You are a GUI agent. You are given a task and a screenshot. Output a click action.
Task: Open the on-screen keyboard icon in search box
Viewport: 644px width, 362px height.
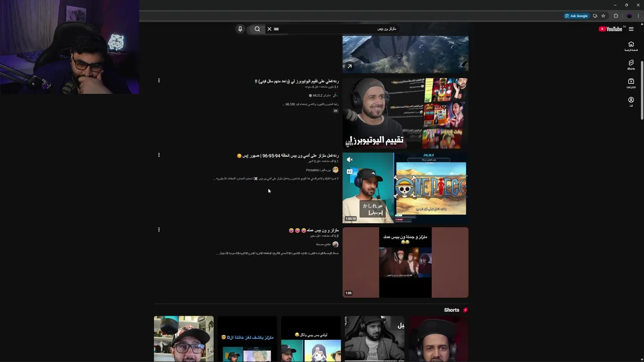click(276, 29)
